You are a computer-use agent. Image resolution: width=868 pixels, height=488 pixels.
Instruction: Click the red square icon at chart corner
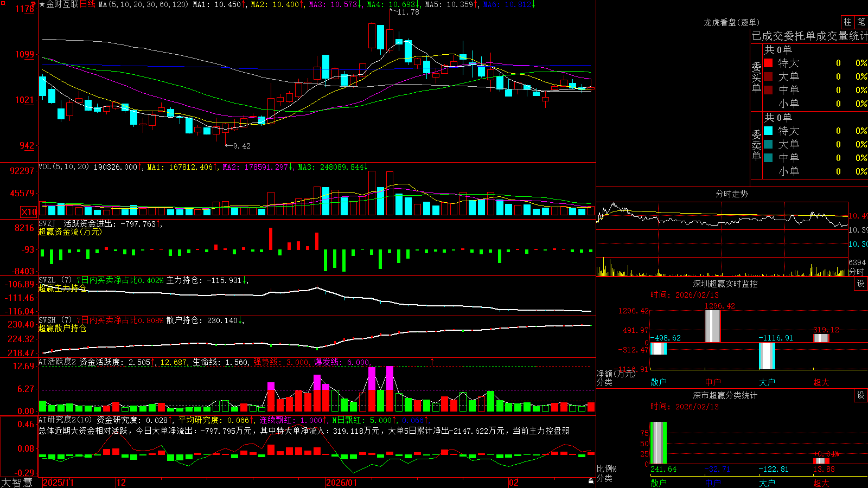click(x=3, y=3)
